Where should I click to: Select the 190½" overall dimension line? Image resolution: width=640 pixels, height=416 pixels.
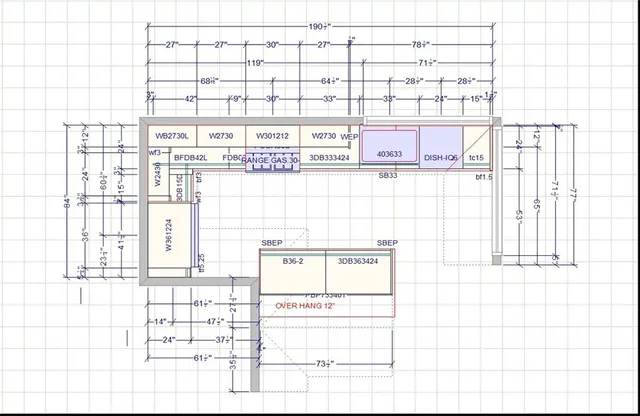coord(321,27)
